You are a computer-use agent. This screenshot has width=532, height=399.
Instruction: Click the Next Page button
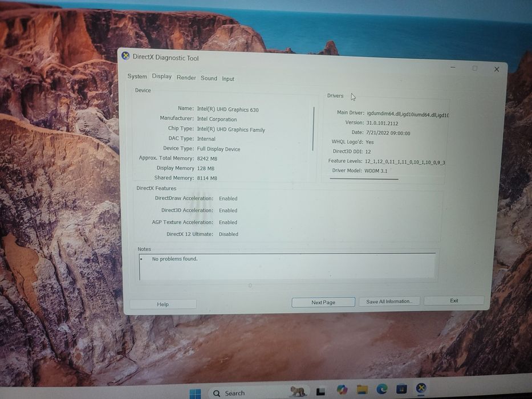(x=323, y=302)
